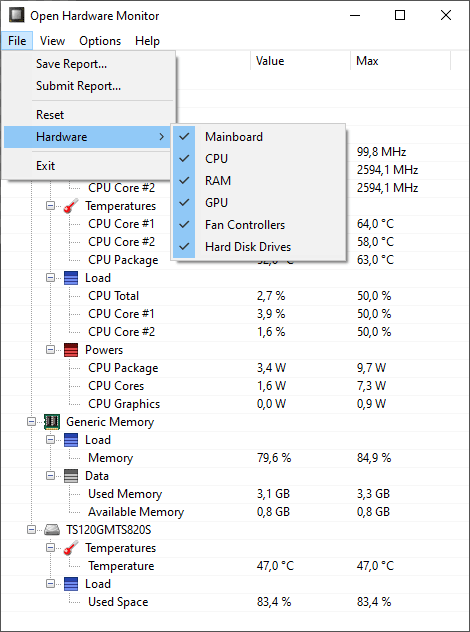470x632 pixels.
Task: Select the CPU Cores power row
Action: pos(235,386)
